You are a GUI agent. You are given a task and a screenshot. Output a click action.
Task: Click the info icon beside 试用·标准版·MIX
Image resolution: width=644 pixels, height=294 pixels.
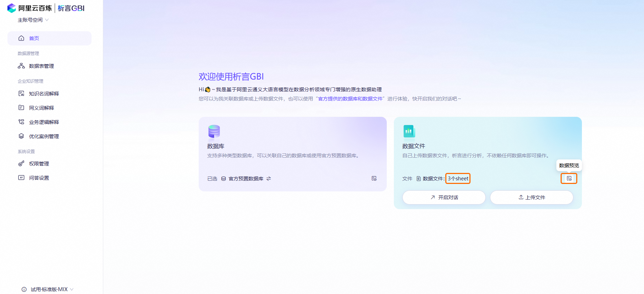point(24,289)
